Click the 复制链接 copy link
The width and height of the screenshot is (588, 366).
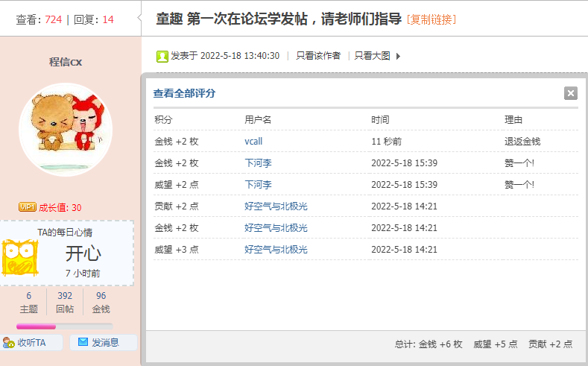pyautogui.click(x=431, y=19)
